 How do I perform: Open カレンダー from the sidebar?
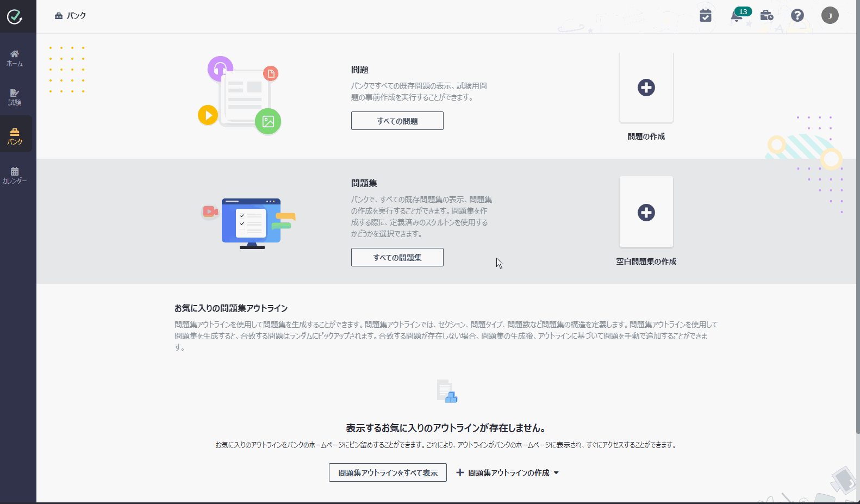(x=15, y=175)
